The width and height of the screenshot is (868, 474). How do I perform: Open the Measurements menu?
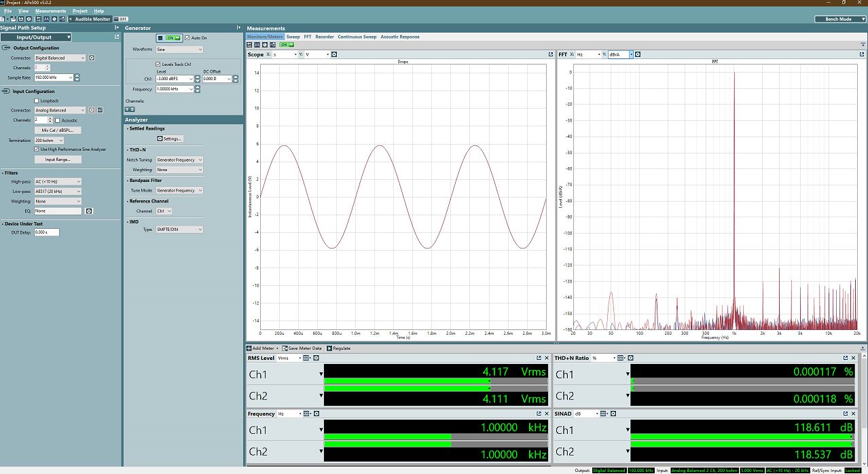(x=51, y=11)
